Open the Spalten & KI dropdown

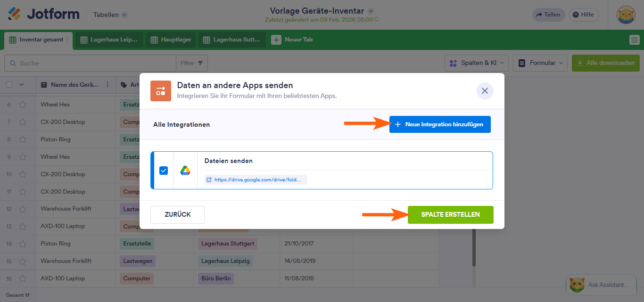pos(476,63)
